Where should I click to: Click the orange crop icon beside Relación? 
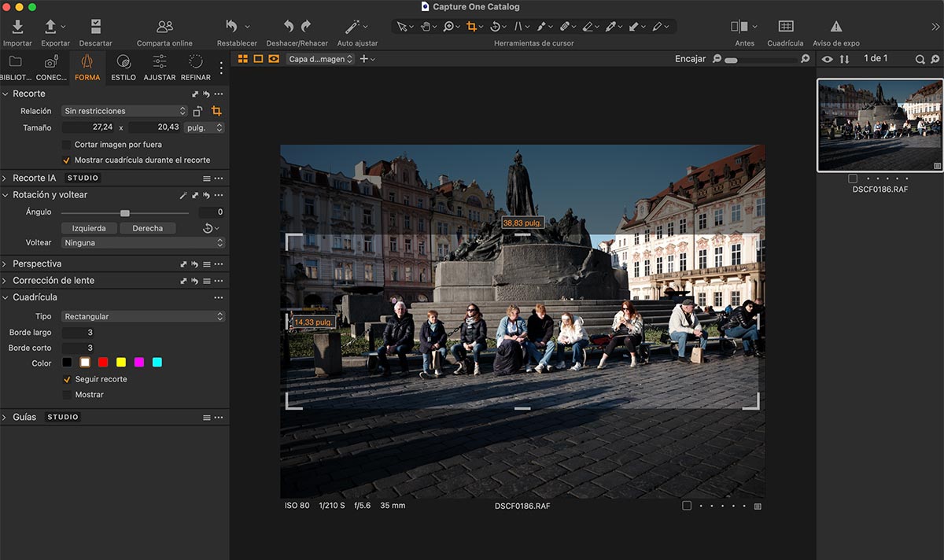pyautogui.click(x=216, y=111)
